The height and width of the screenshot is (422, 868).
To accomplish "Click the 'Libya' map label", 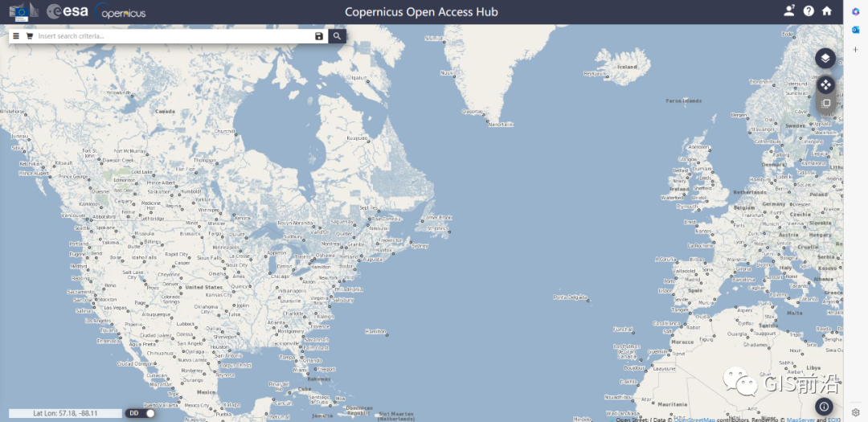I will click(x=813, y=367).
